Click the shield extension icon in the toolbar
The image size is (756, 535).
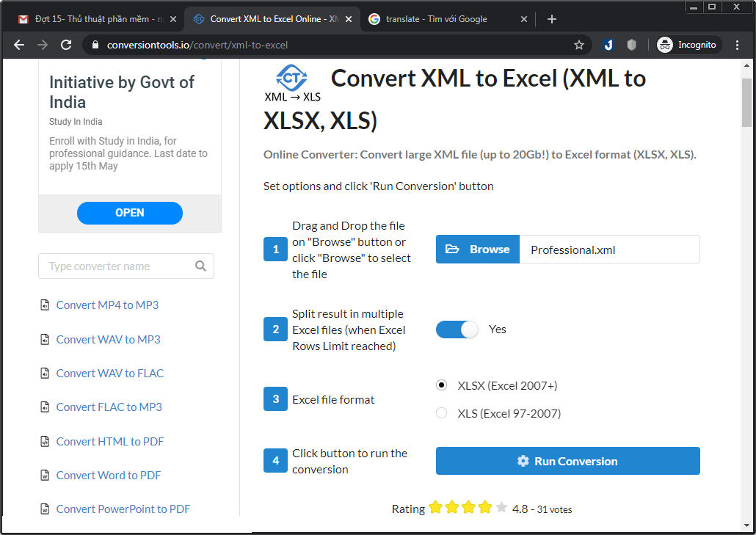631,44
